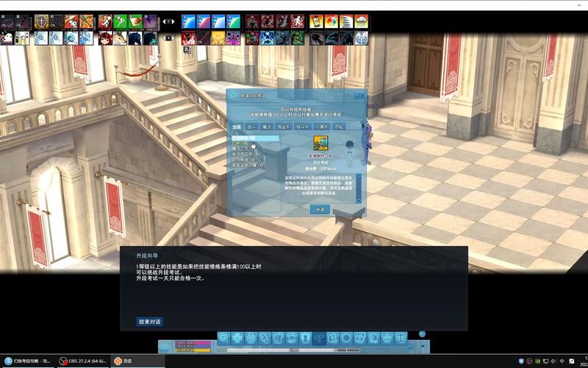Click the 申请 apply button
The image size is (588, 368).
320,210
